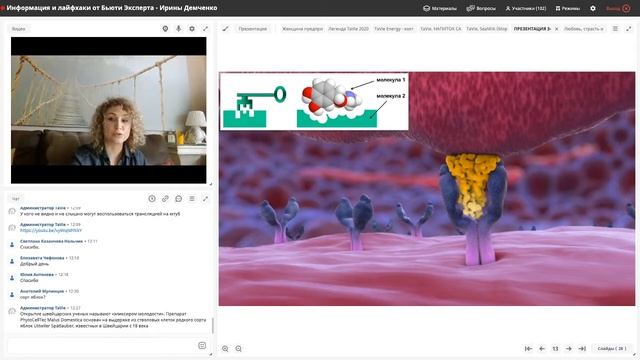The width and height of the screenshot is (640, 360).
Task: Click the speaker's webcam video
Action: tap(109, 110)
